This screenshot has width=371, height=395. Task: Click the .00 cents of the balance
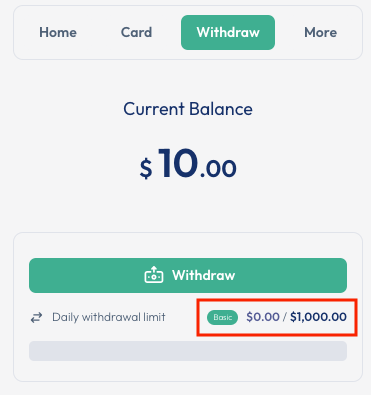218,168
